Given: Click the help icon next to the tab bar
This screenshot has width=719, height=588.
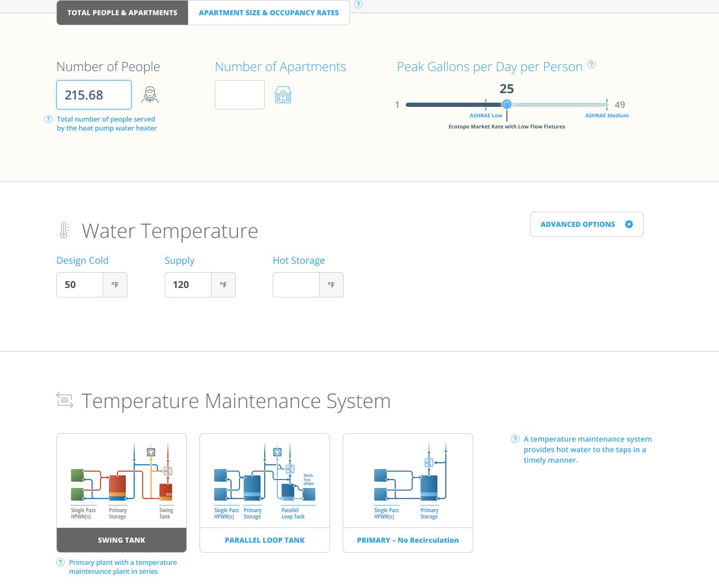Looking at the screenshot, I should click(x=358, y=4).
